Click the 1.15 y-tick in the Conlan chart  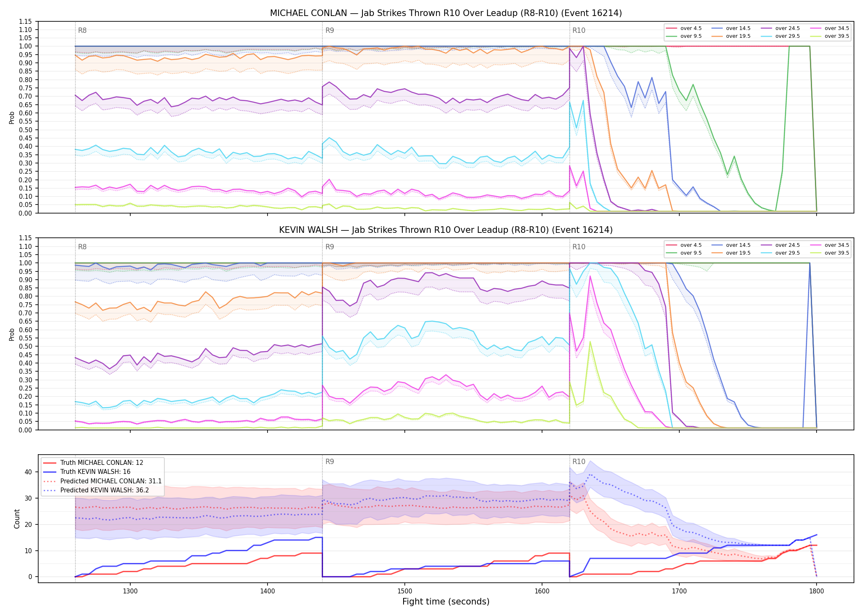[x=25, y=21]
